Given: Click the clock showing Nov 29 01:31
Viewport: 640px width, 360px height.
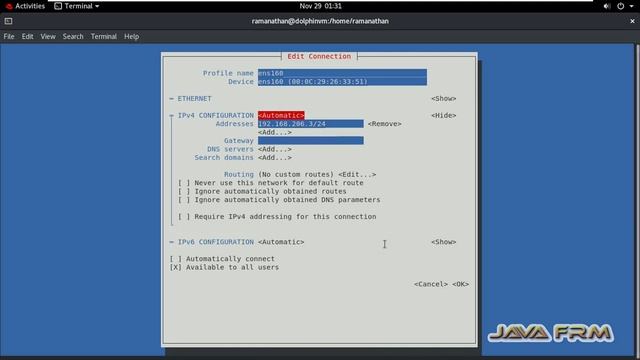Looking at the screenshot, I should [x=320, y=6].
